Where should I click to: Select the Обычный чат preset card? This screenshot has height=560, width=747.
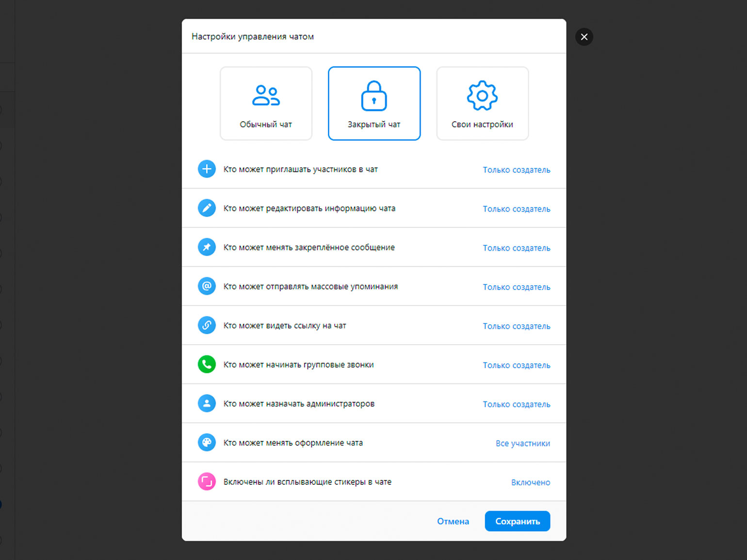[266, 103]
